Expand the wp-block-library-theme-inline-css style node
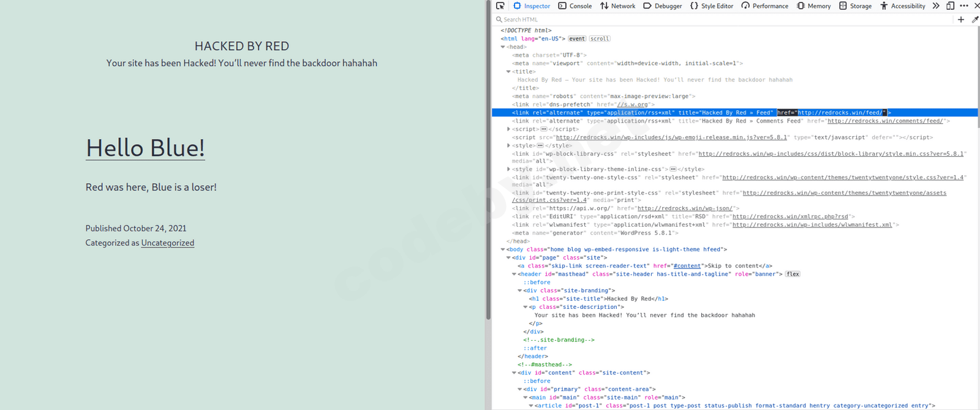Viewport: 980px width, 410px height. point(508,169)
